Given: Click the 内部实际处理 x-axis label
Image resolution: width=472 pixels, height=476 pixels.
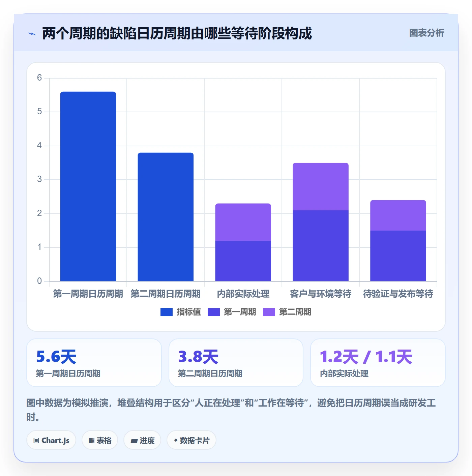Looking at the screenshot, I should [x=243, y=294].
